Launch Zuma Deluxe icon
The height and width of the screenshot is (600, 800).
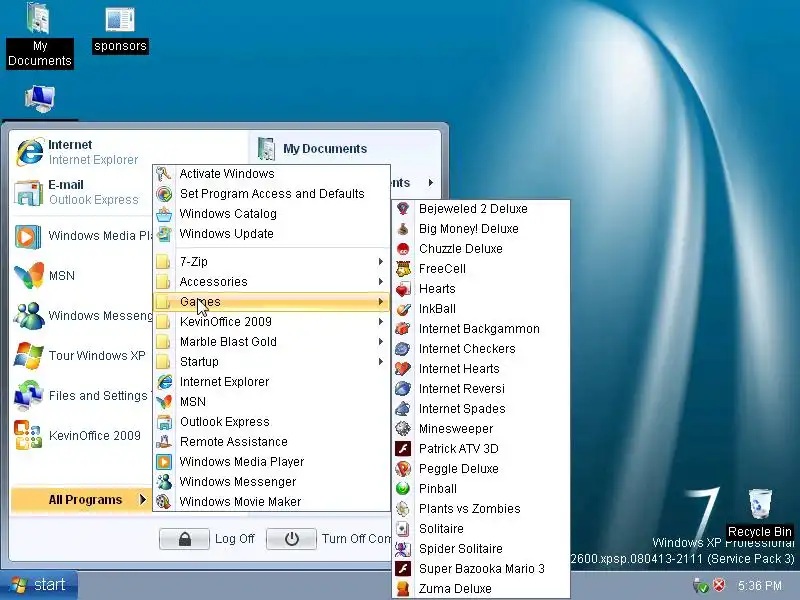click(x=403, y=589)
